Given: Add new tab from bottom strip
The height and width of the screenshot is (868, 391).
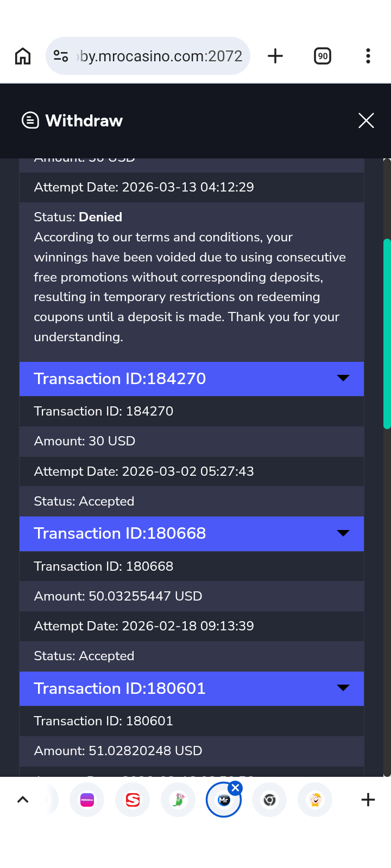Looking at the screenshot, I should point(368,800).
